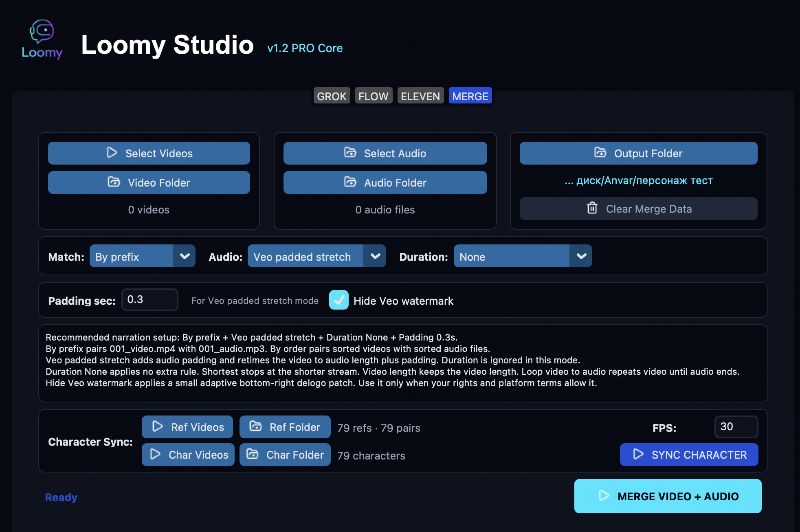
Task: Click folder icon on Select Audio
Action: coord(350,152)
